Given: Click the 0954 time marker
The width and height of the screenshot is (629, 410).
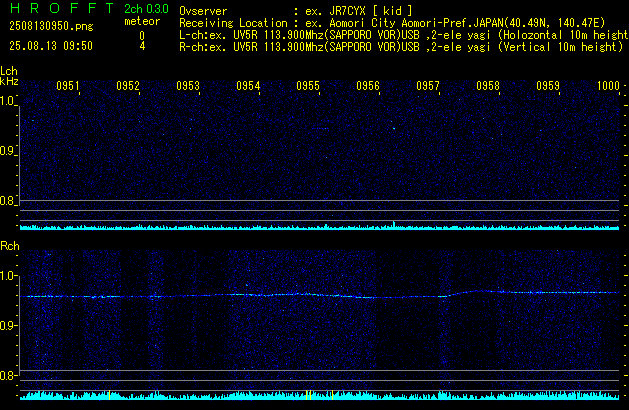Looking at the screenshot, I should point(248,86).
